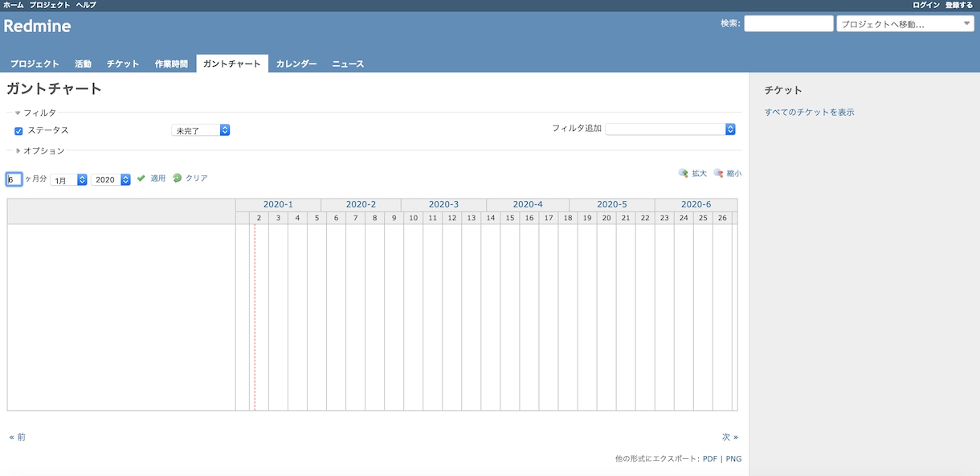Go to ホーム in top menu

pos(14,5)
